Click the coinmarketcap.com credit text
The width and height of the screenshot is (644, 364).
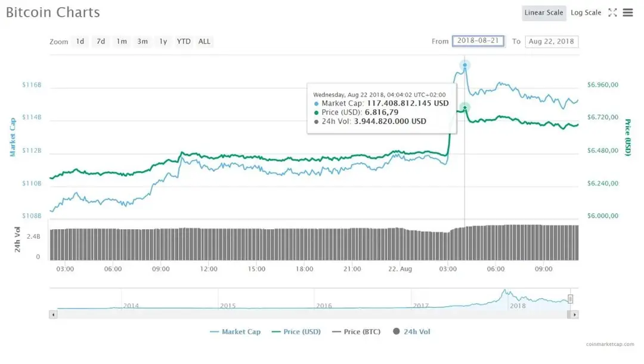pyautogui.click(x=610, y=344)
